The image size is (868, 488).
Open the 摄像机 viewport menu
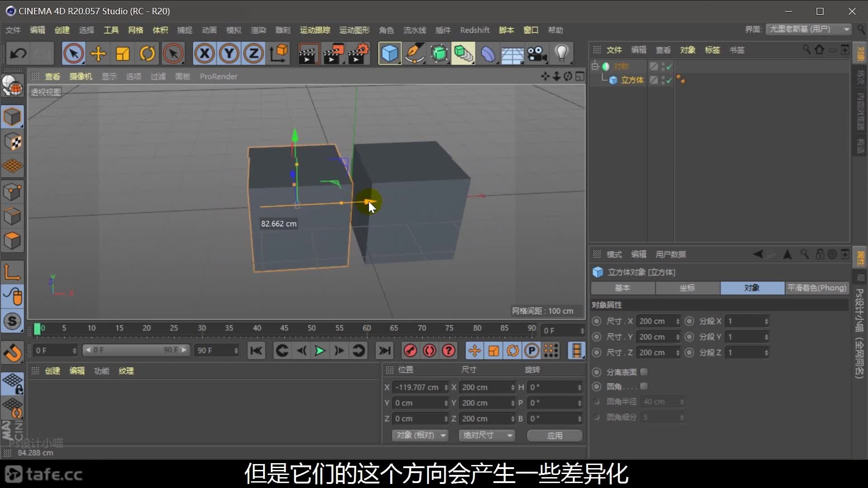point(80,76)
